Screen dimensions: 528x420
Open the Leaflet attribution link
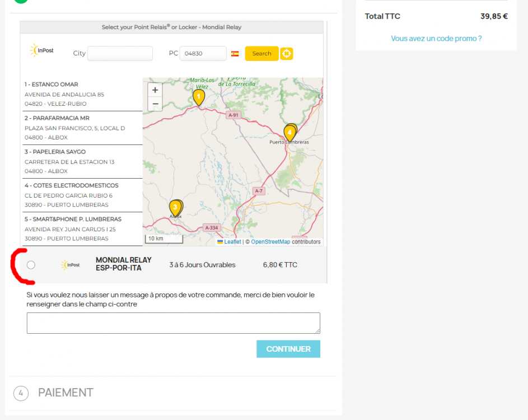pyautogui.click(x=232, y=242)
